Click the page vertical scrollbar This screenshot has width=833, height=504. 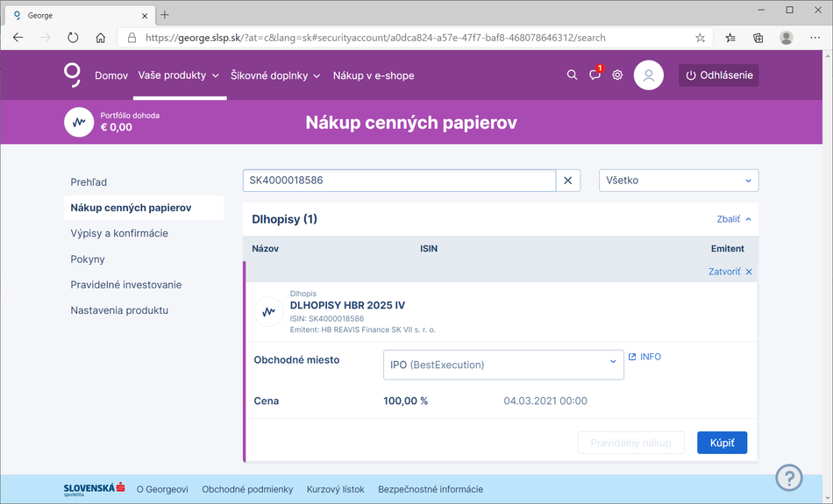tap(828, 276)
